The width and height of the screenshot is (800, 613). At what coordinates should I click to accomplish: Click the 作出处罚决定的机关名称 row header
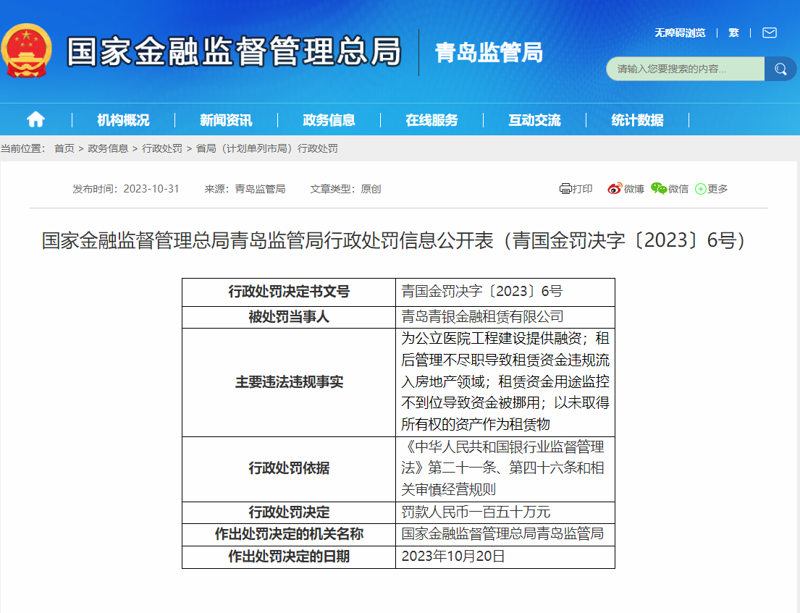(x=289, y=534)
